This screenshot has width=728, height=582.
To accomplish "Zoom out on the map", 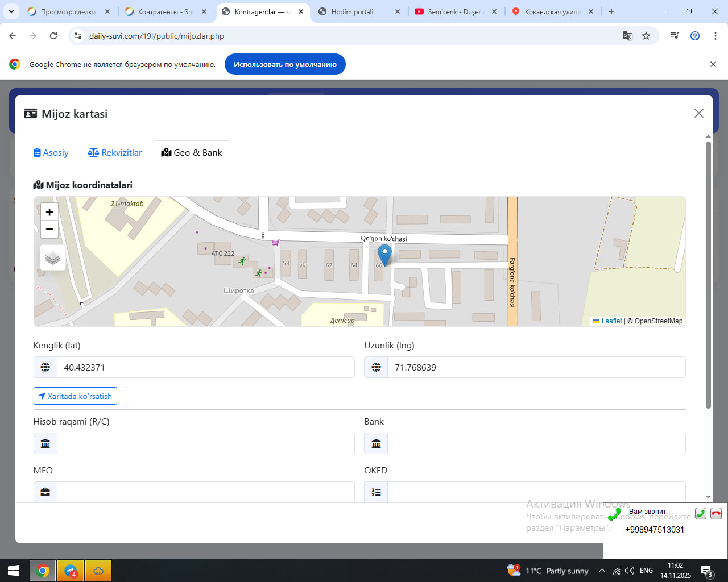I will point(49,229).
